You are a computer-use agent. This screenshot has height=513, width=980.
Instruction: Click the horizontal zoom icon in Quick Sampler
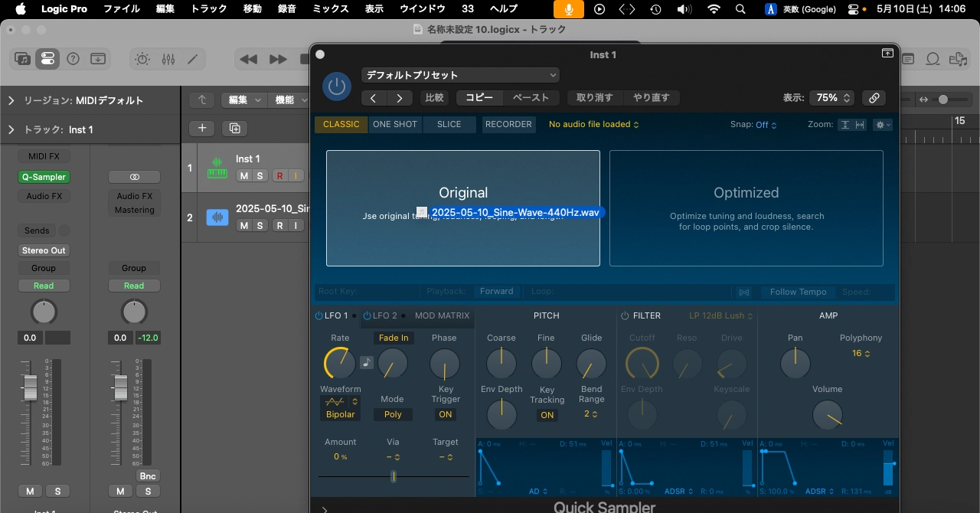(860, 125)
